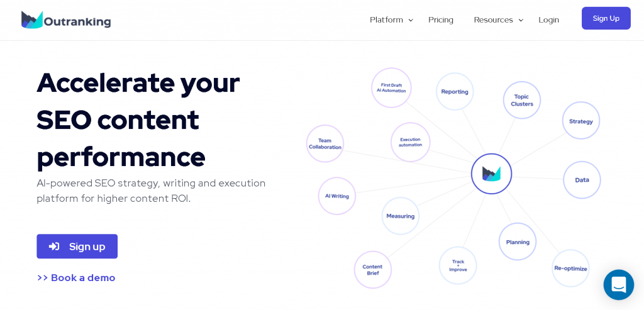Click the Reporting feature bubble
This screenshot has width=644, height=310.
[x=455, y=92]
